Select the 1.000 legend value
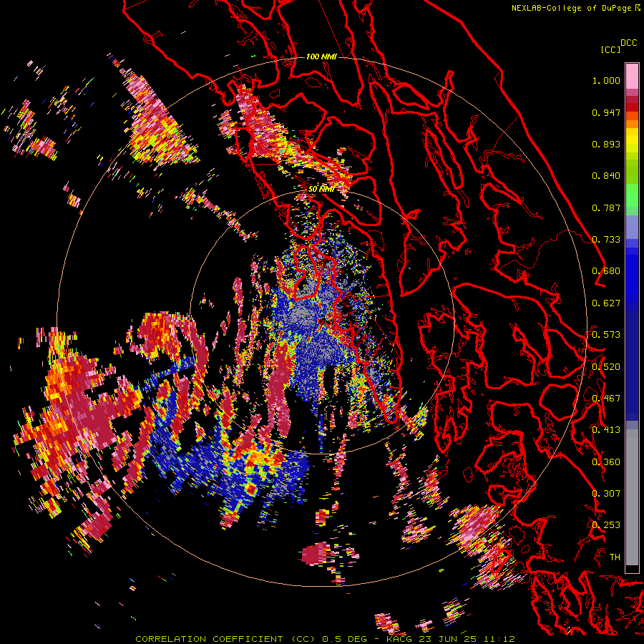Screen dimensions: 644x644 pyautogui.click(x=606, y=80)
